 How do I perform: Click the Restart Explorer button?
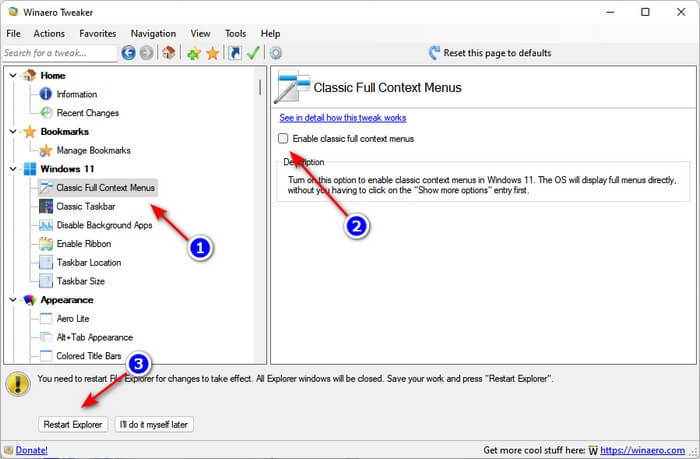point(73,425)
